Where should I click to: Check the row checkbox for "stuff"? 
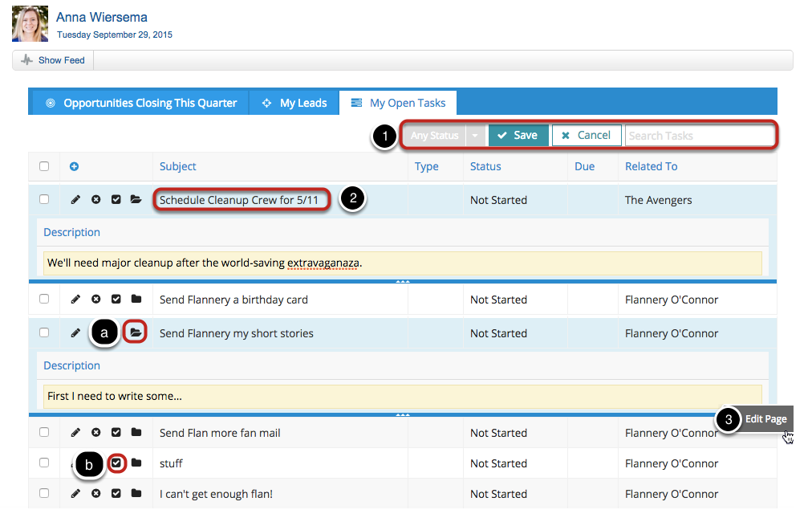tap(44, 463)
